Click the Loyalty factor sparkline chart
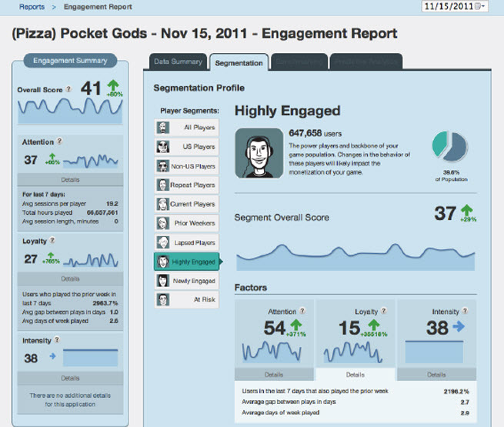This screenshot has width=504, height=427. (x=353, y=352)
